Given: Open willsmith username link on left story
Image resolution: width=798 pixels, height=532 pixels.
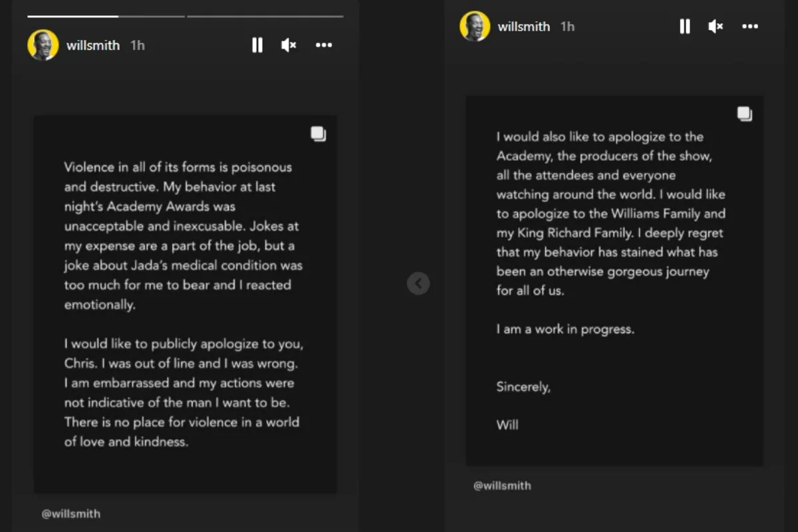Looking at the screenshot, I should [x=93, y=46].
